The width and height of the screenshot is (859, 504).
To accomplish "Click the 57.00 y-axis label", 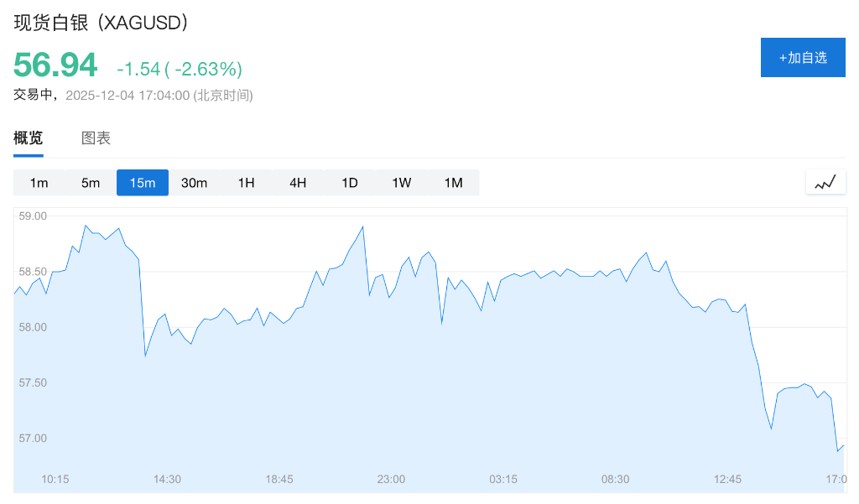I will pyautogui.click(x=34, y=439).
